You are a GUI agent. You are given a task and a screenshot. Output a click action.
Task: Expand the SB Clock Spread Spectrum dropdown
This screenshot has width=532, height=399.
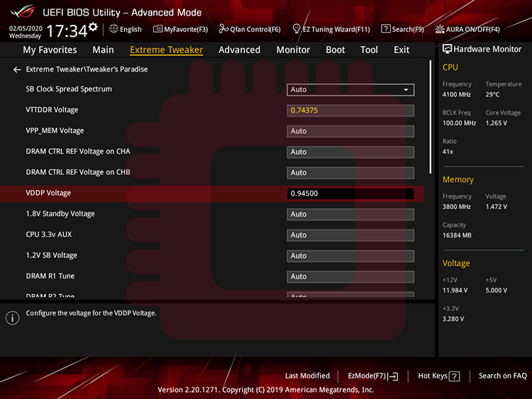click(350, 90)
